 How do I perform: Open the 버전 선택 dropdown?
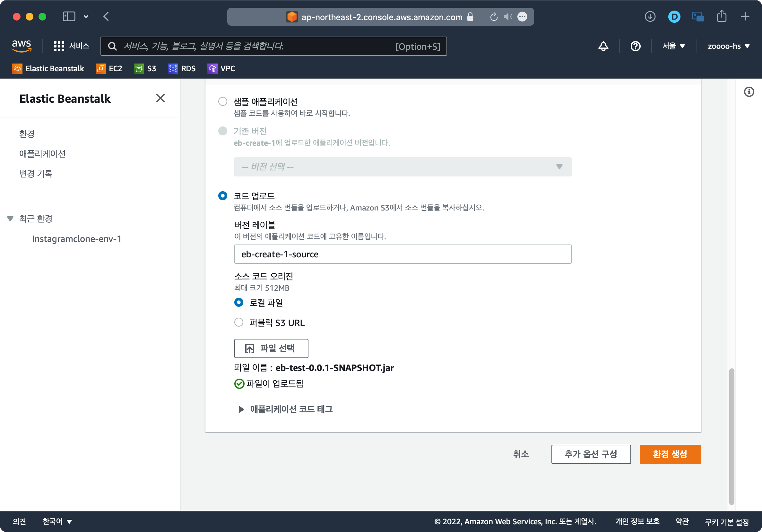coord(403,167)
